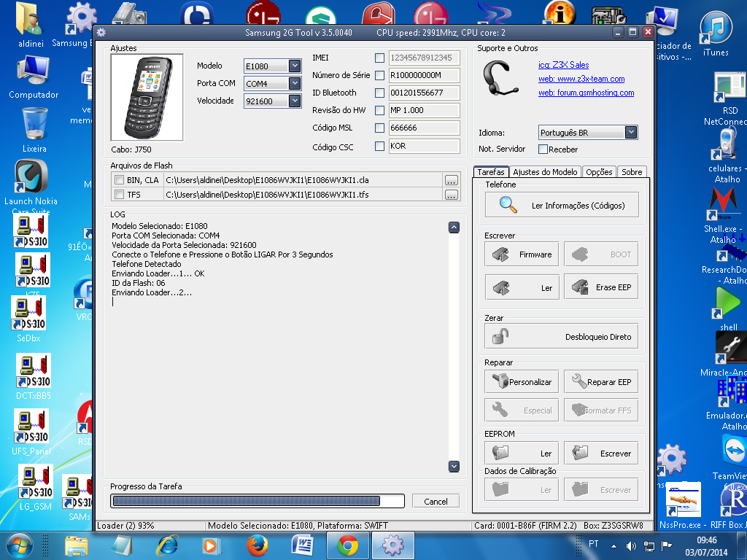Switch to the Opções tab
The image size is (747, 560).
599,172
